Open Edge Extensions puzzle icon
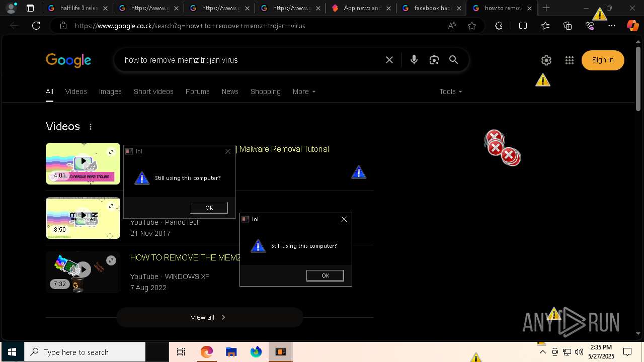This screenshot has height=362, width=644. pyautogui.click(x=499, y=26)
